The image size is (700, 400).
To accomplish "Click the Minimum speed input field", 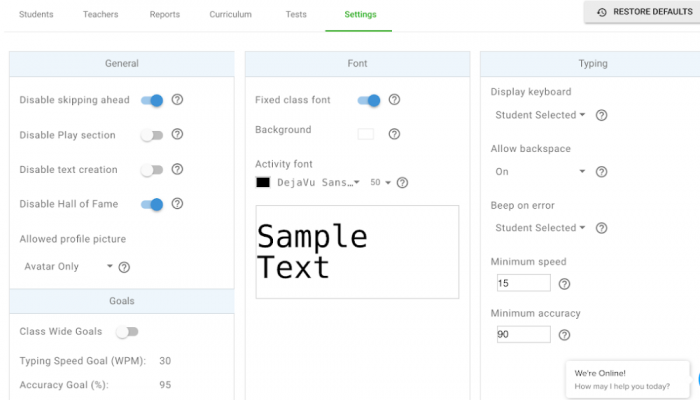I will click(x=524, y=283).
